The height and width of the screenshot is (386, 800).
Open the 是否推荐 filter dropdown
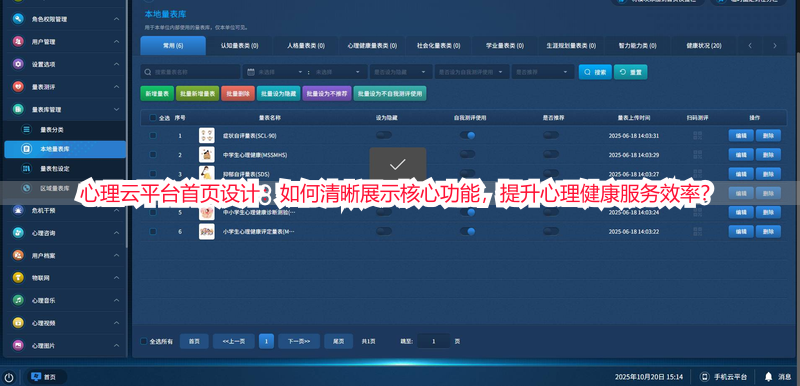543,72
